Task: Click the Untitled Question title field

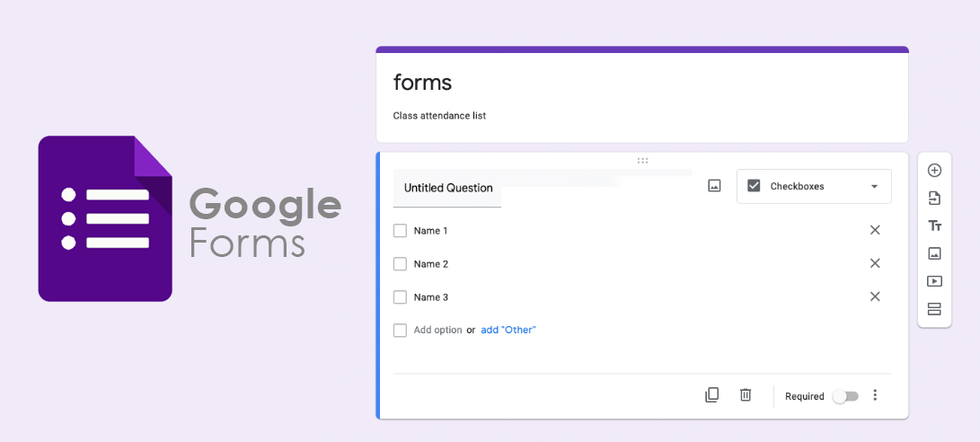Action: [448, 188]
